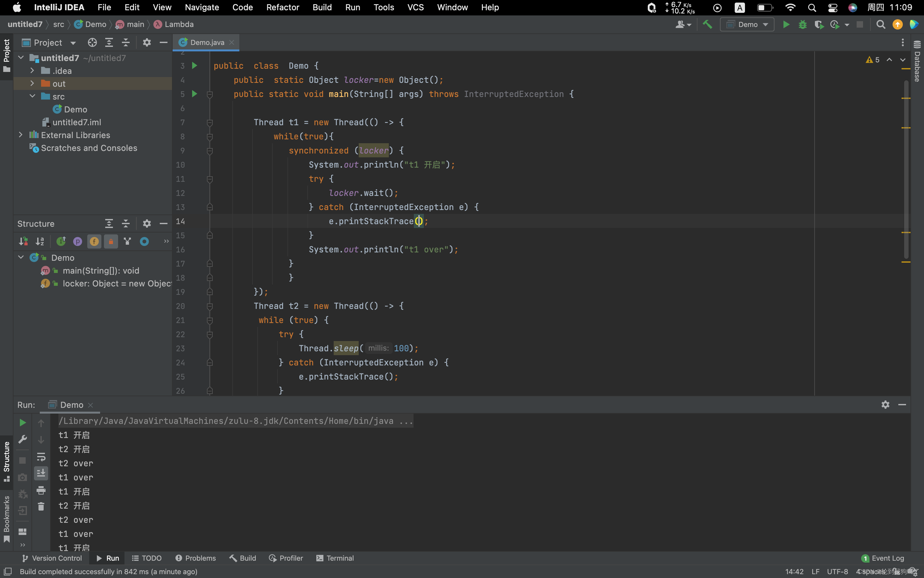Expand the .idea folder
Viewport: 924px width, 578px height.
pos(32,71)
